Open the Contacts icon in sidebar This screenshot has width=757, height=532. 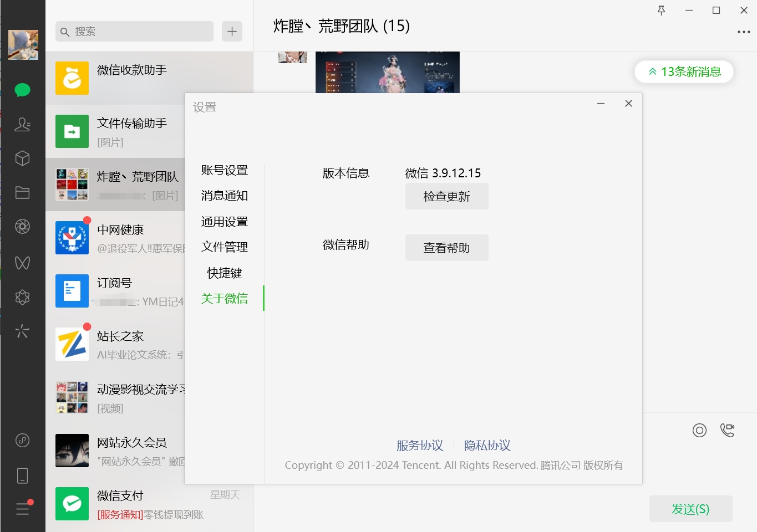(x=22, y=124)
